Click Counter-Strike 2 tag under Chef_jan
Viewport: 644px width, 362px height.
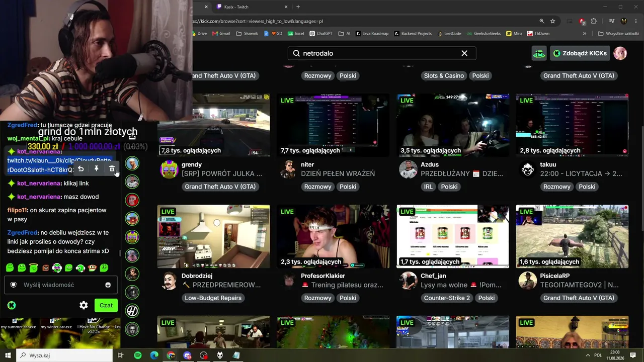tap(447, 298)
